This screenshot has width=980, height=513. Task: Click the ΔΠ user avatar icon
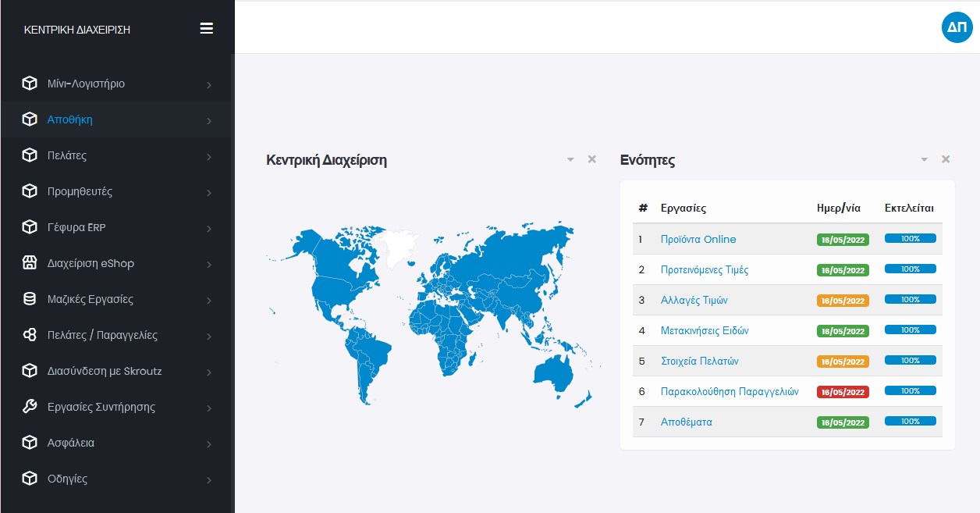pyautogui.click(x=957, y=27)
